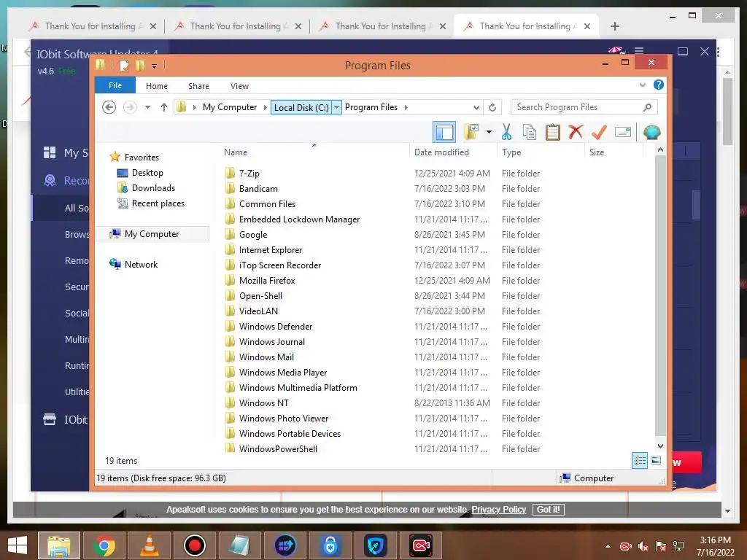The image size is (747, 560).
Task: Close the last Thank You for Installing tab
Action: [587, 26]
